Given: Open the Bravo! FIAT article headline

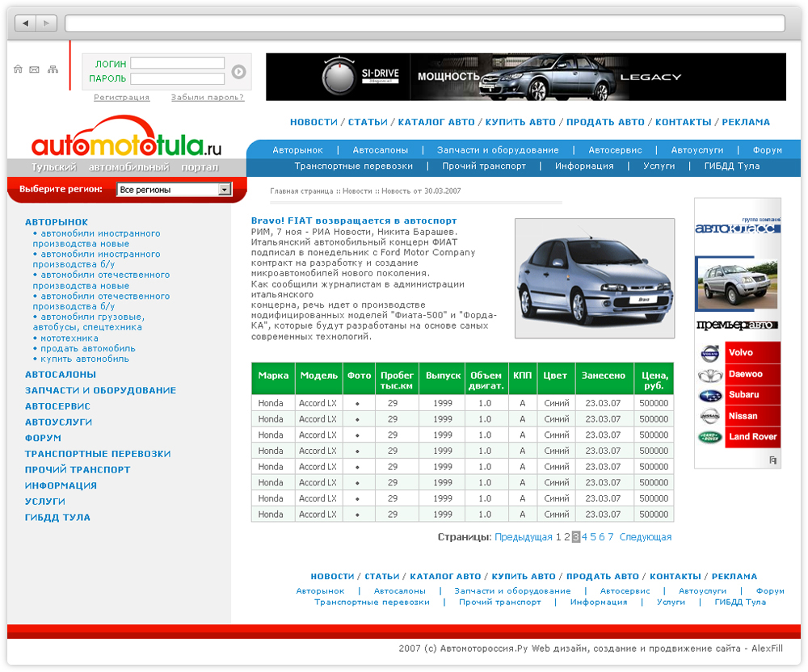Looking at the screenshot, I should coord(354,220).
